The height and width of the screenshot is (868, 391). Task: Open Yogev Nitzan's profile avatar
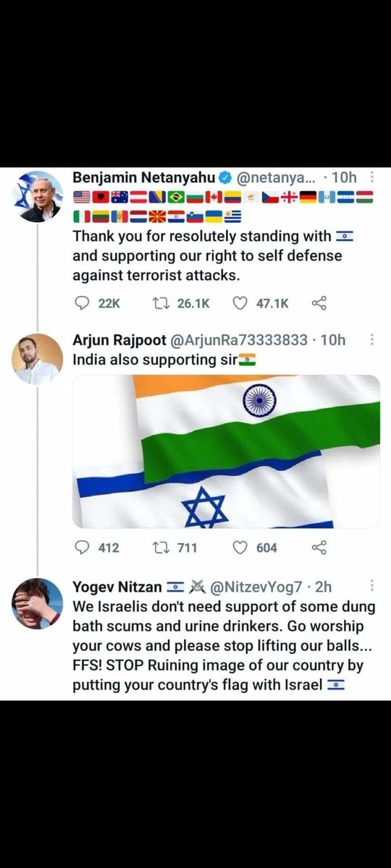37,603
